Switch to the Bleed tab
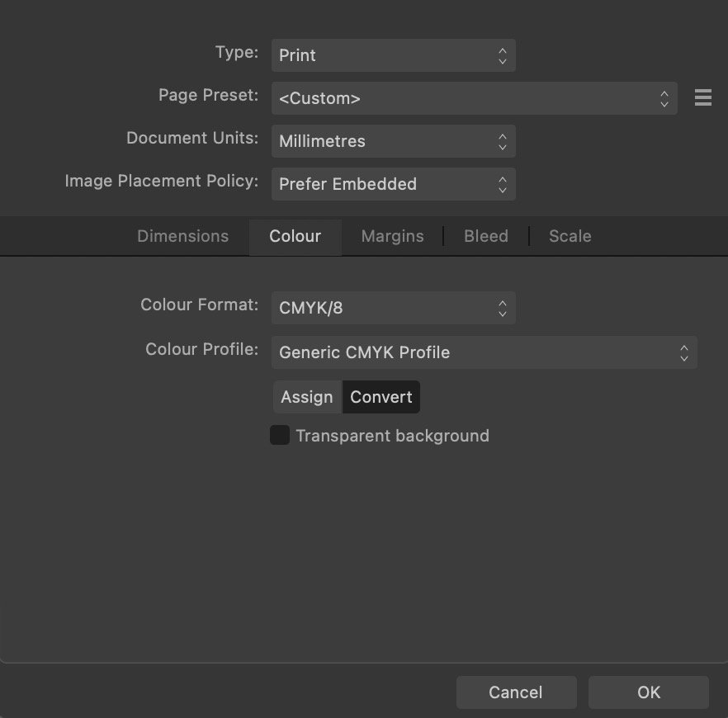Image resolution: width=728 pixels, height=718 pixels. [x=486, y=236]
